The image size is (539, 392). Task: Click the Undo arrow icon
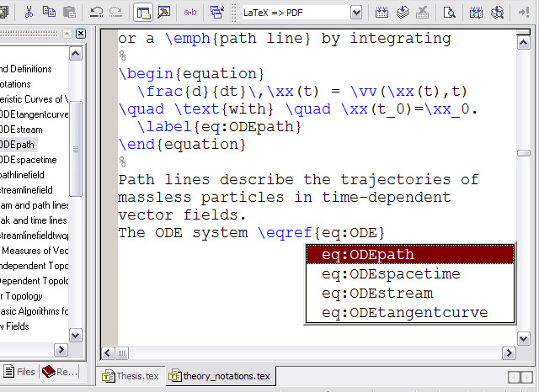click(x=96, y=12)
